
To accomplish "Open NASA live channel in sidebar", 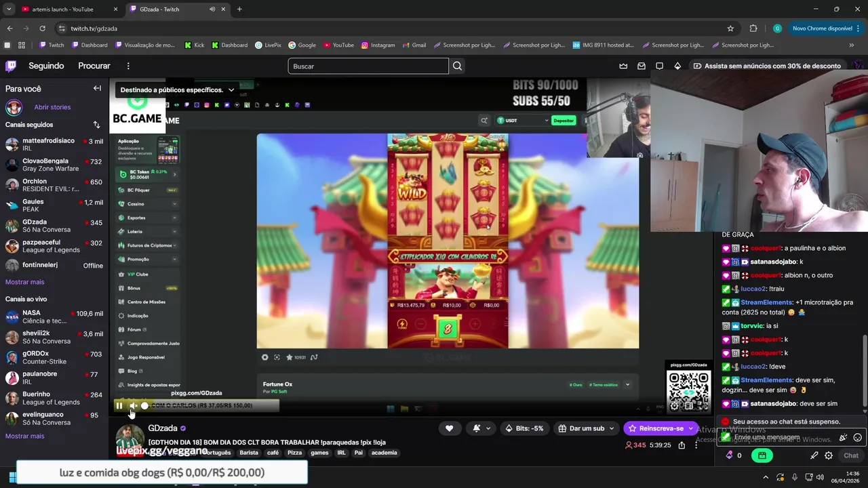I will [54, 317].
